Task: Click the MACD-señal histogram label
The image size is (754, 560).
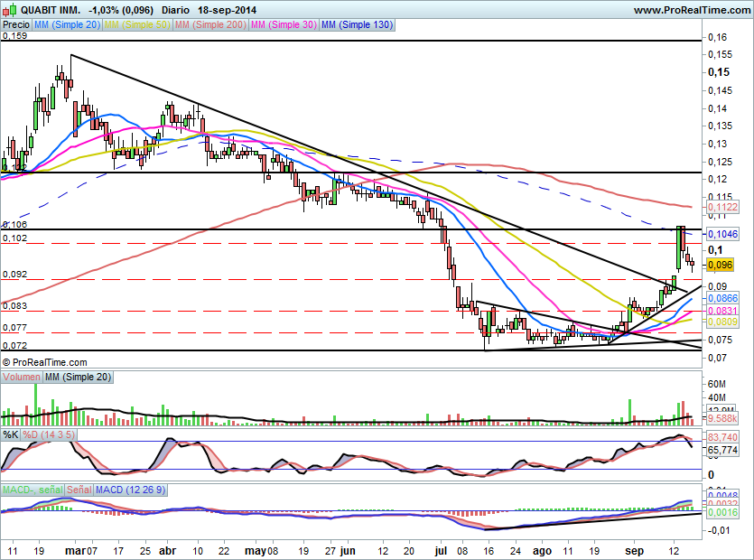Action: pos(33,489)
